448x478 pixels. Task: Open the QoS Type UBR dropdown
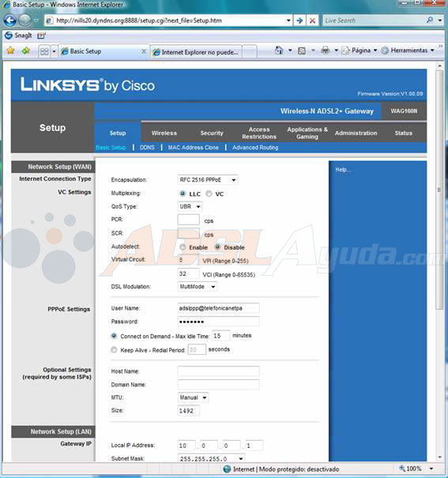pos(190,206)
